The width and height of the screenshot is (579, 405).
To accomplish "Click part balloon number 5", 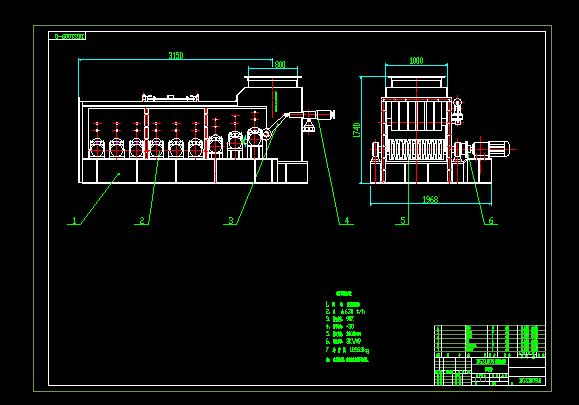I will click(403, 220).
